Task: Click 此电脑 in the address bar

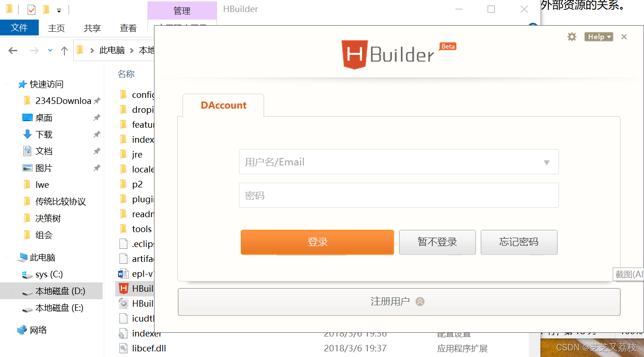Action: (x=112, y=50)
